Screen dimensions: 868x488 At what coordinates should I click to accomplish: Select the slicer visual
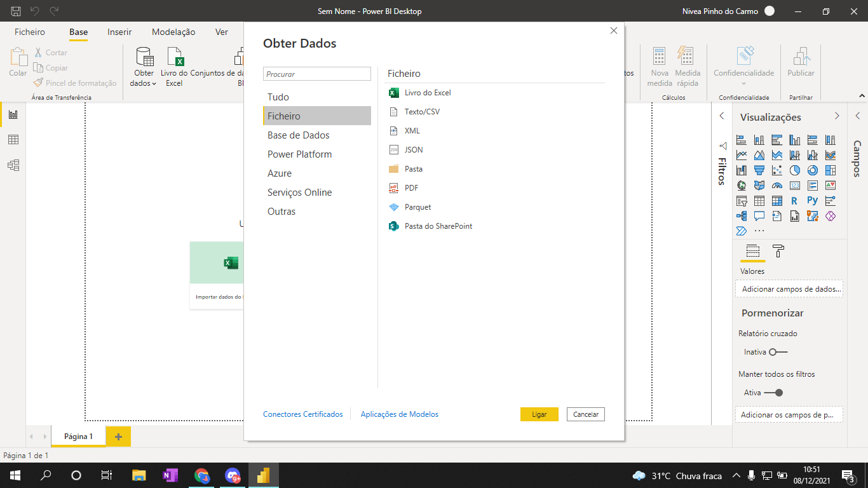[742, 201]
